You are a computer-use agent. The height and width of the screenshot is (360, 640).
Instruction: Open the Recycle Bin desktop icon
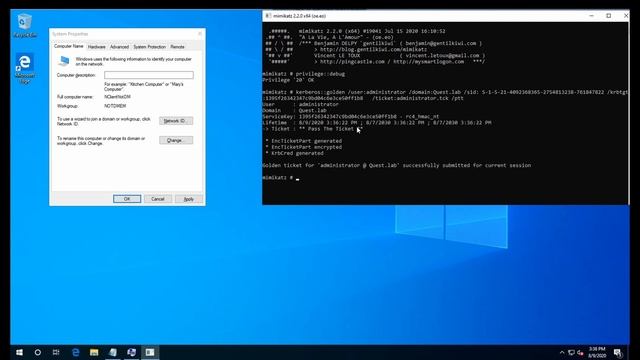(x=25, y=25)
